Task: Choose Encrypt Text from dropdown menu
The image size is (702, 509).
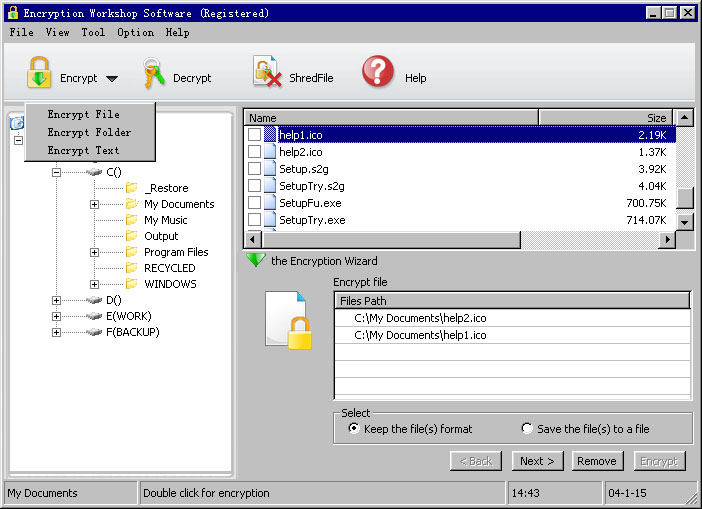Action: (x=90, y=150)
